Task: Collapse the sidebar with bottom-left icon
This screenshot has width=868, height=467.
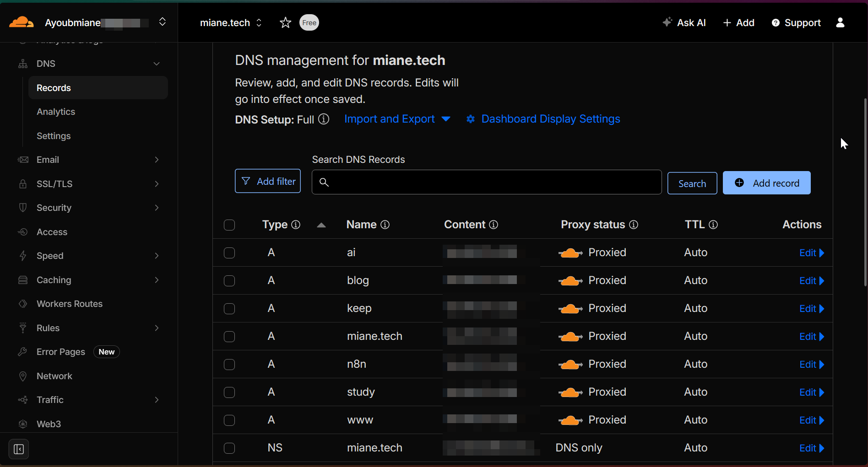Action: 19,449
